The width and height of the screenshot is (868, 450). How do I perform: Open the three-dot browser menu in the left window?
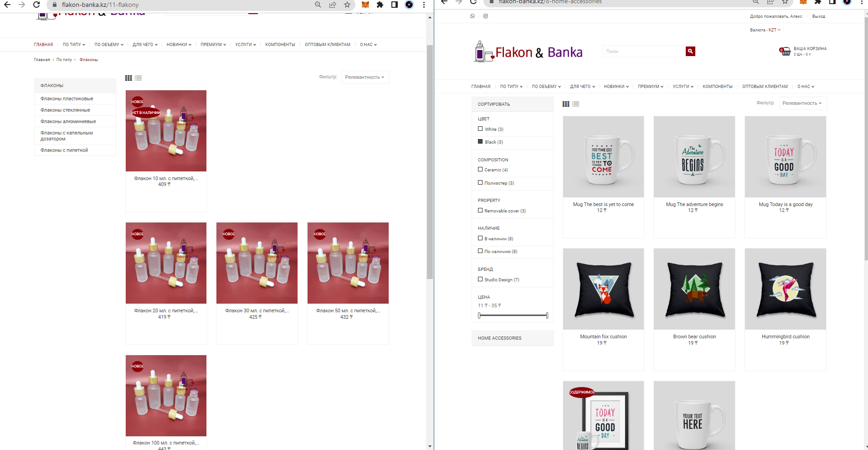coord(424,5)
